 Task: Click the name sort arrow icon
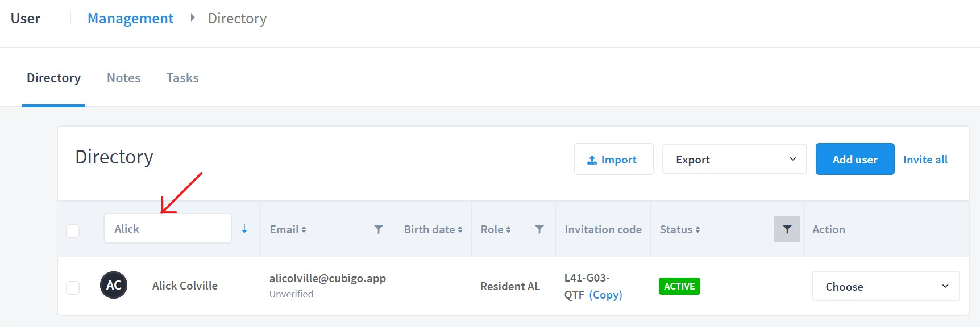pyautogui.click(x=244, y=229)
